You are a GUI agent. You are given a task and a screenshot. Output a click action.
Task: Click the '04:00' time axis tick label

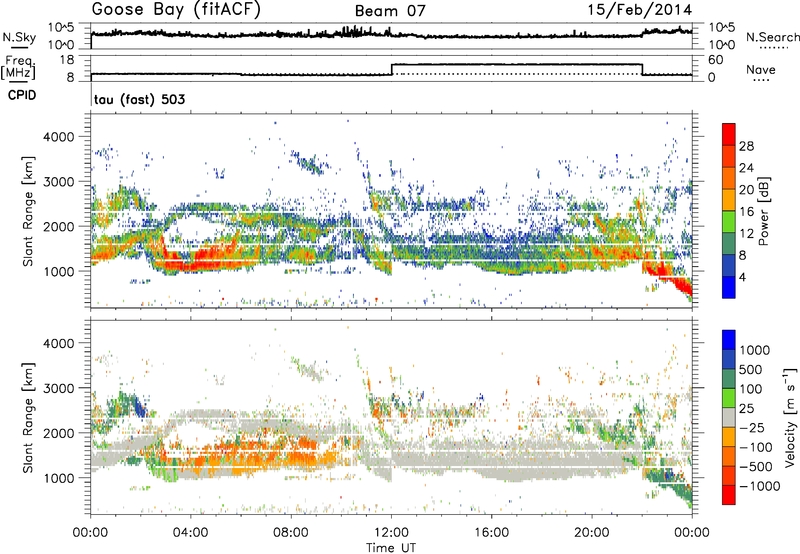pyautogui.click(x=190, y=533)
